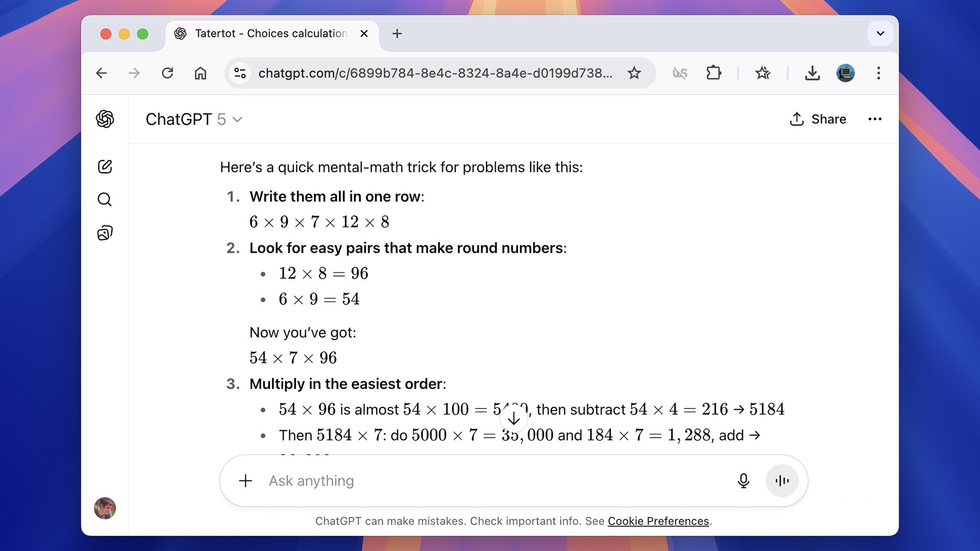Start voice mode with waveform button
This screenshot has width=980, height=551.
[782, 481]
